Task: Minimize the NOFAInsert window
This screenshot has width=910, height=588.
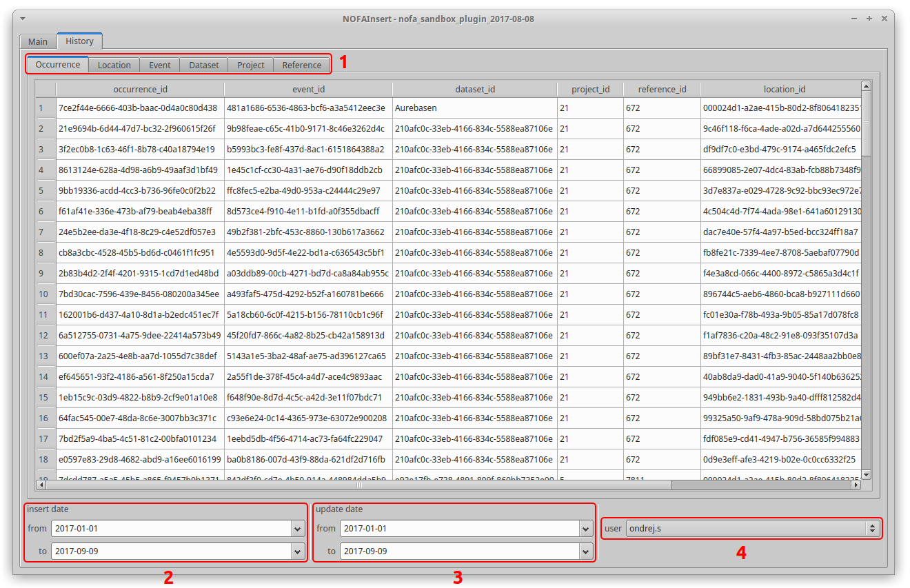Action: coord(856,19)
